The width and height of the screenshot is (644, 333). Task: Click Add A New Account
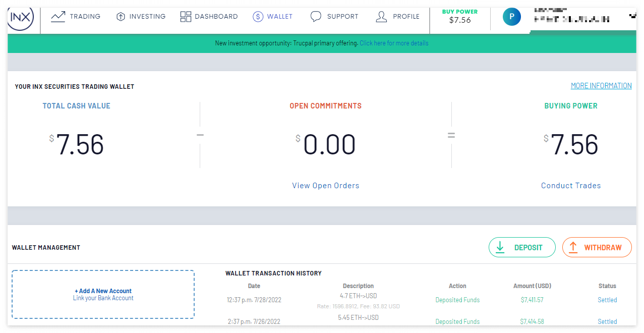pyautogui.click(x=103, y=291)
